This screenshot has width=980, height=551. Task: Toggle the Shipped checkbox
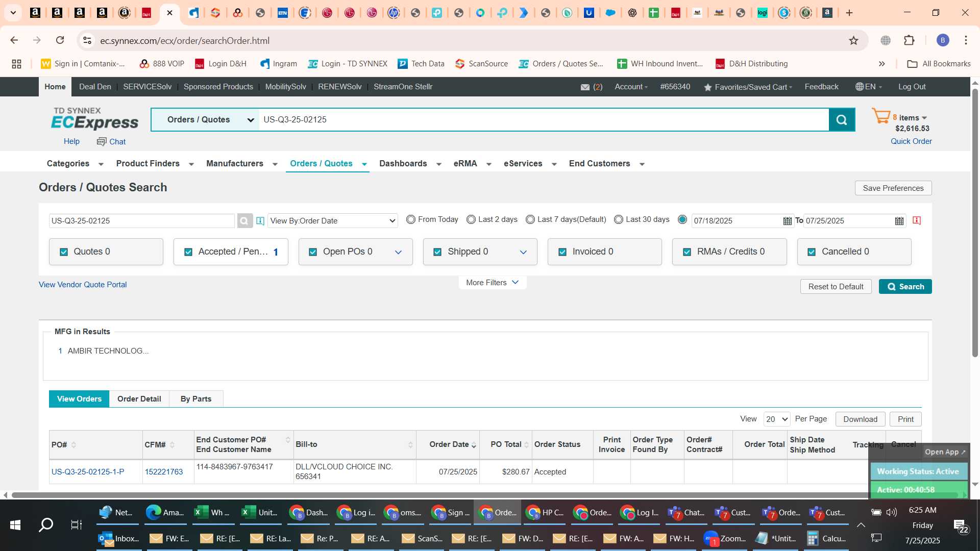(x=437, y=252)
